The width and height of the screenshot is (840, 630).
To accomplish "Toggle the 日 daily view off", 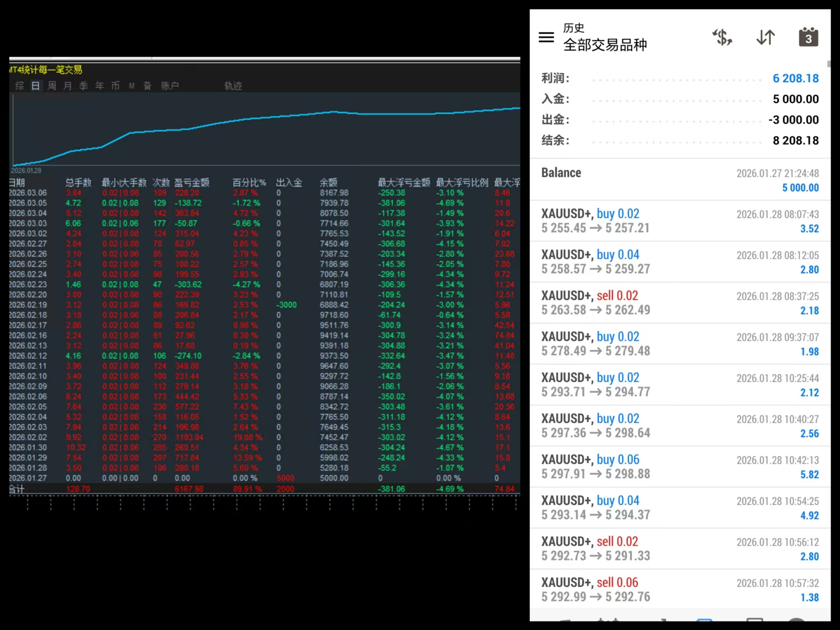I will coord(34,85).
